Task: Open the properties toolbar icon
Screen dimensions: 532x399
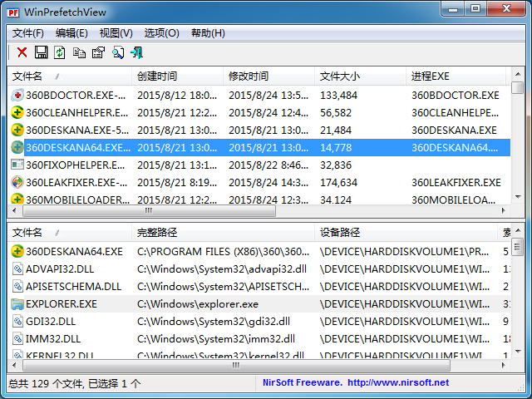Action: click(98, 52)
